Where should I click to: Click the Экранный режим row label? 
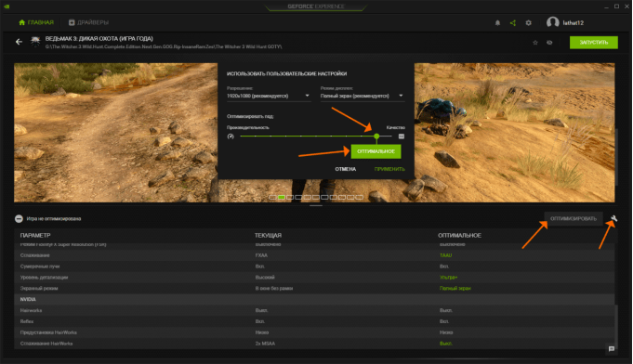click(39, 288)
